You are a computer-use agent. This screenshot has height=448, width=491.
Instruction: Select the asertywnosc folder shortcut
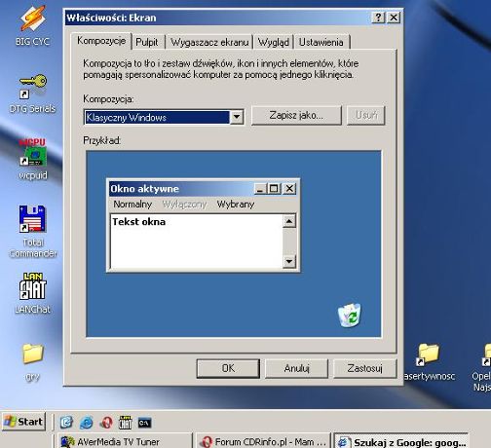429,362
